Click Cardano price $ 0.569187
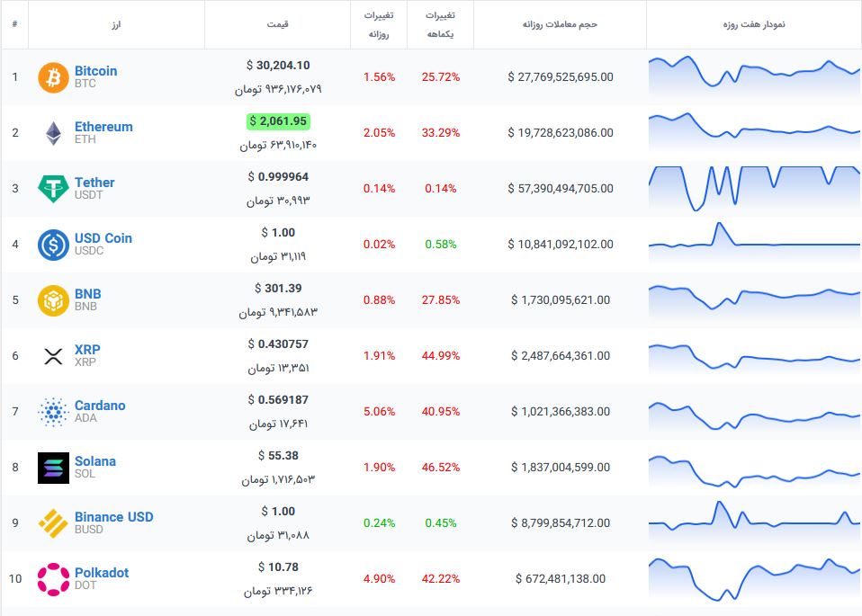 [x=278, y=400]
